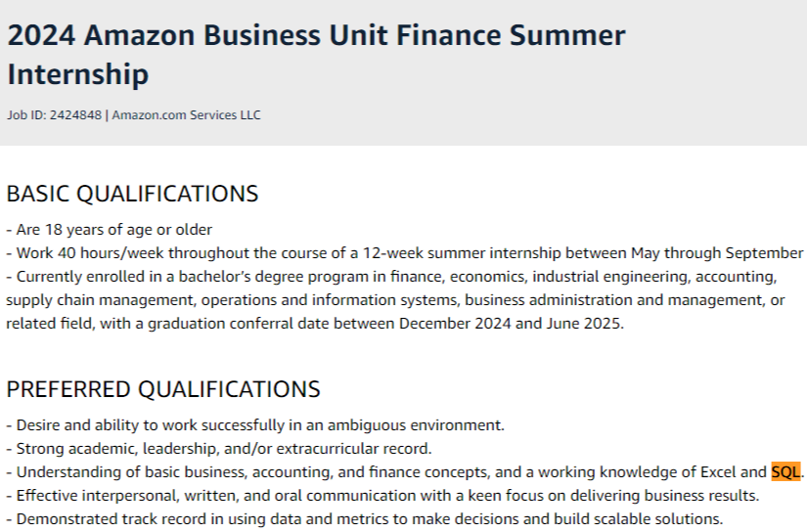Click the 'ambiguous environment' qualification line
Screen dimensions: 807x532
tap(256, 425)
